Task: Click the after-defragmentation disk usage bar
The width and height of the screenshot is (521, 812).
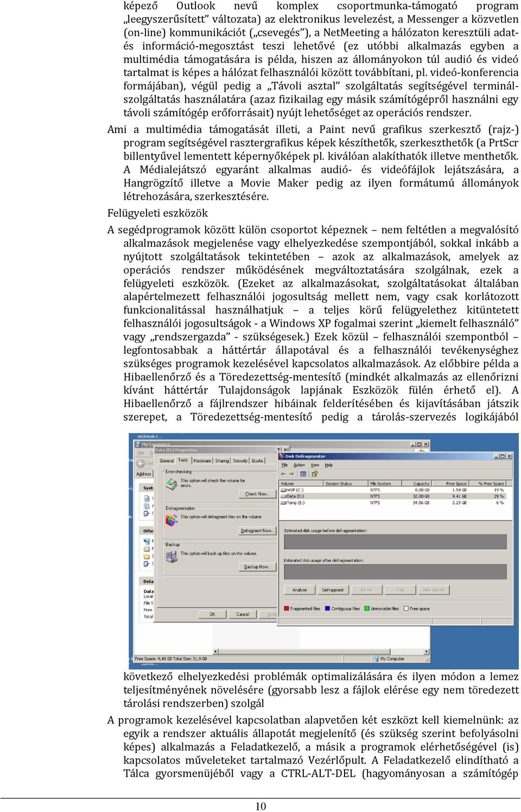Action: pos(396,572)
